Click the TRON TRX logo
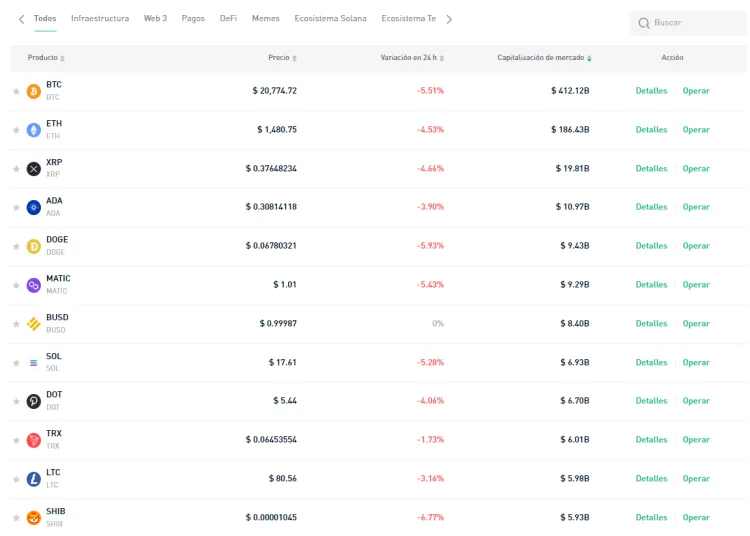The image size is (750, 536). click(x=33, y=440)
